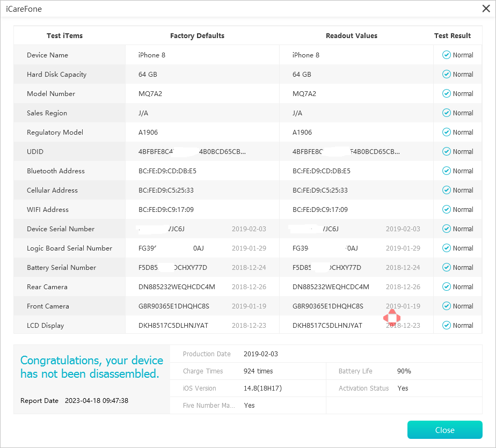The image size is (496, 448).
Task: Click the Factory Defaults column header
Action: pyautogui.click(x=197, y=36)
